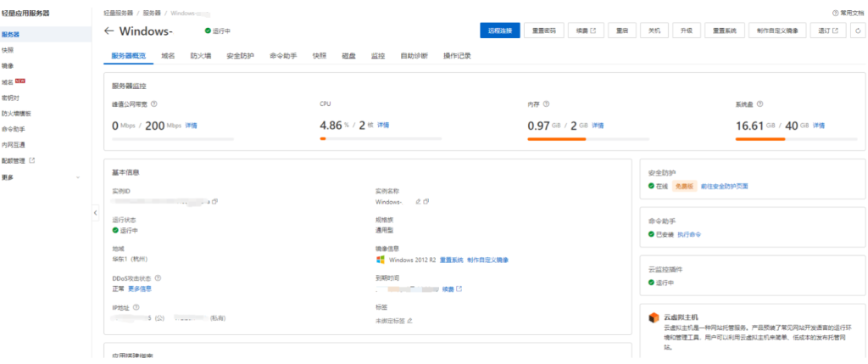Switch to the 磁盘 tab
This screenshot has width=868, height=364.
pos(348,56)
